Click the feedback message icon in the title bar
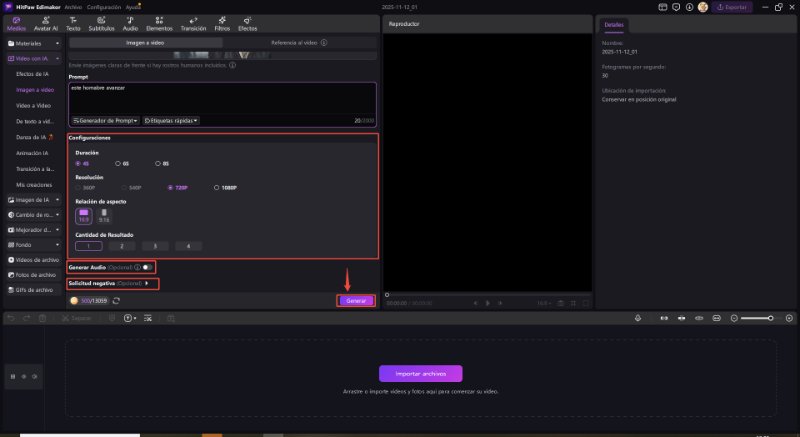Image resolution: width=800 pixels, height=437 pixels. tap(676, 7)
